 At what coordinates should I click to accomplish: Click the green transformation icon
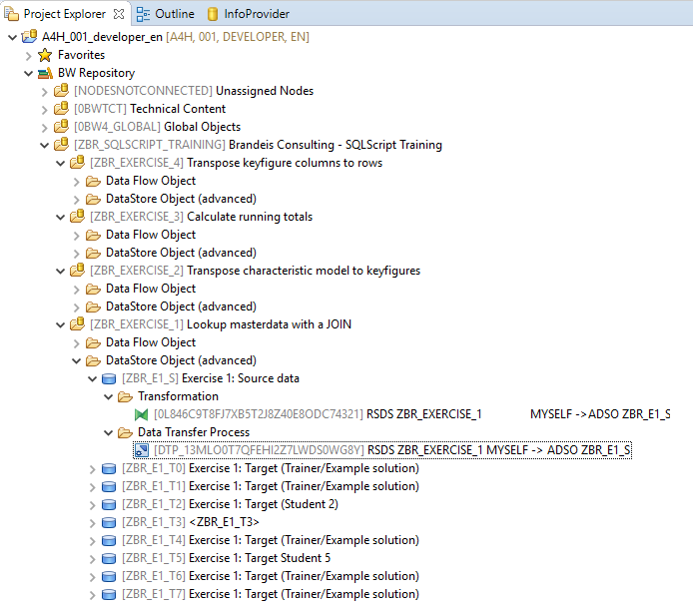[x=141, y=415]
